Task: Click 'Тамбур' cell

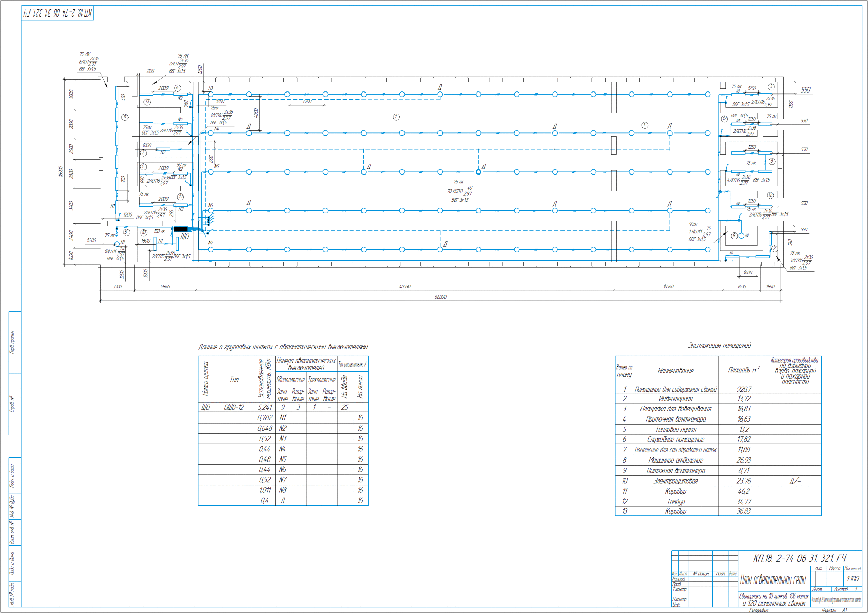Action: [675, 502]
